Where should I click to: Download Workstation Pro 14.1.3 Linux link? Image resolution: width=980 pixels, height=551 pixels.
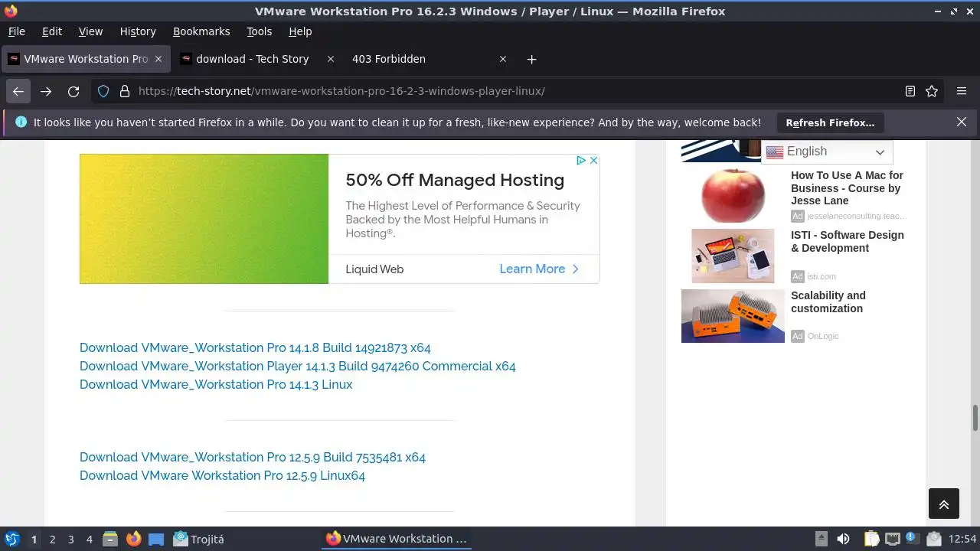216,384
